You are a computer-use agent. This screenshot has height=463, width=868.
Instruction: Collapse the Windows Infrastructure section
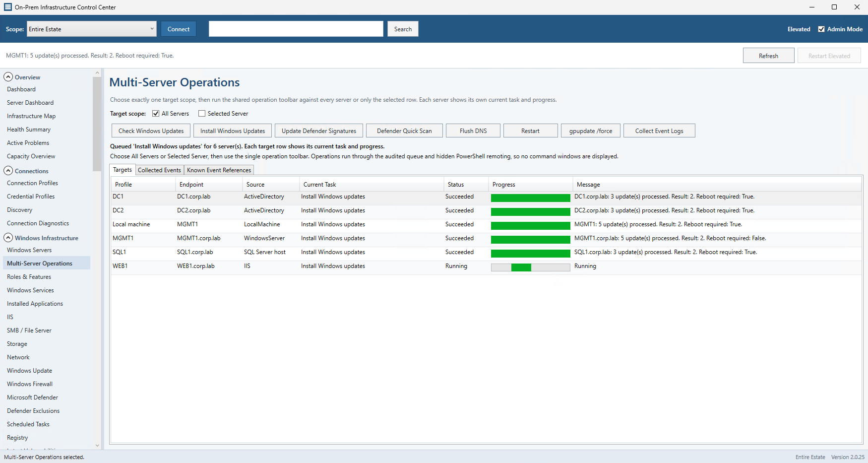coord(8,238)
